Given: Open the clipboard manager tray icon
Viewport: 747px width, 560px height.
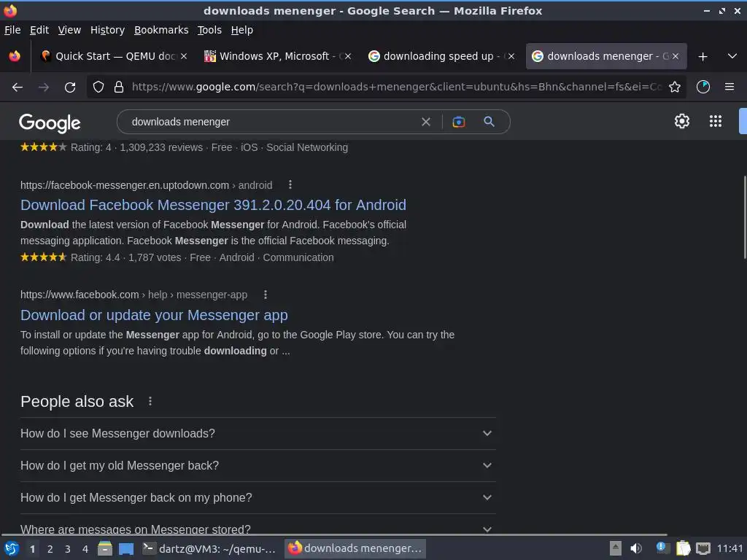Looking at the screenshot, I should (683, 548).
